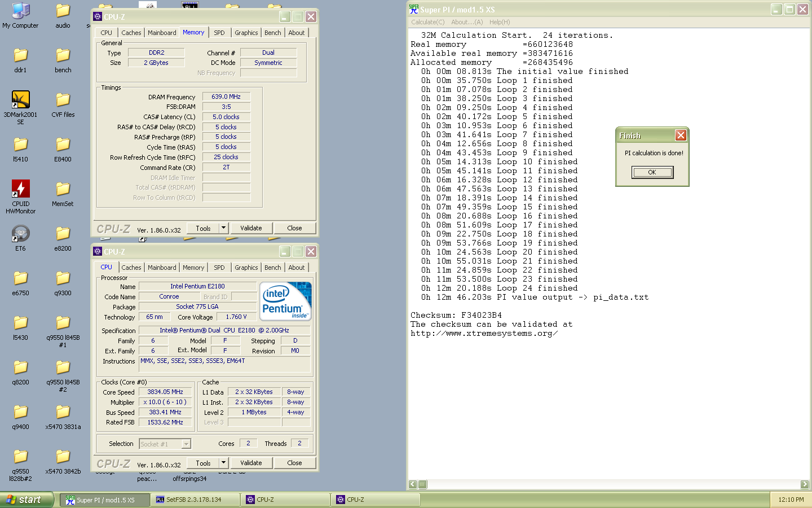Open the l5430 folder icon
This screenshot has width=812, height=508.
pos(21,323)
